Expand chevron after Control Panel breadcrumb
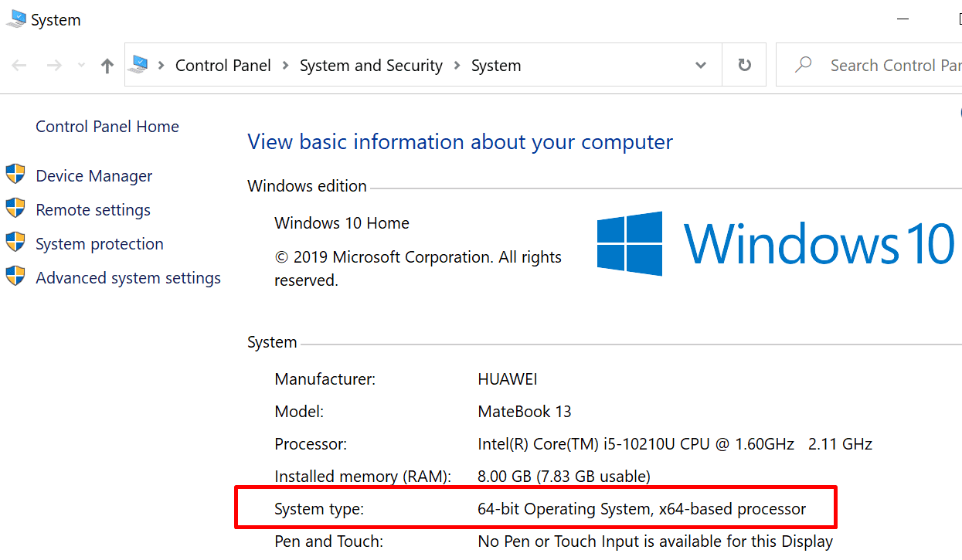The image size is (962, 560). coord(285,66)
